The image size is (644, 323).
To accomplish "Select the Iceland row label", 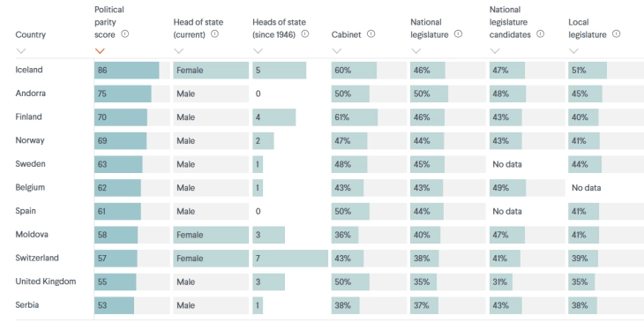I will 29,70.
